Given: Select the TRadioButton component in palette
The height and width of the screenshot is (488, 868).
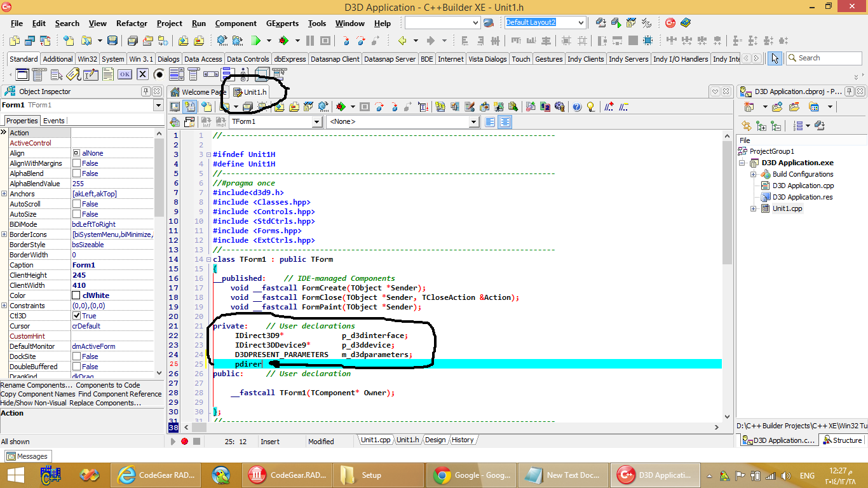Looking at the screenshot, I should coord(159,74).
